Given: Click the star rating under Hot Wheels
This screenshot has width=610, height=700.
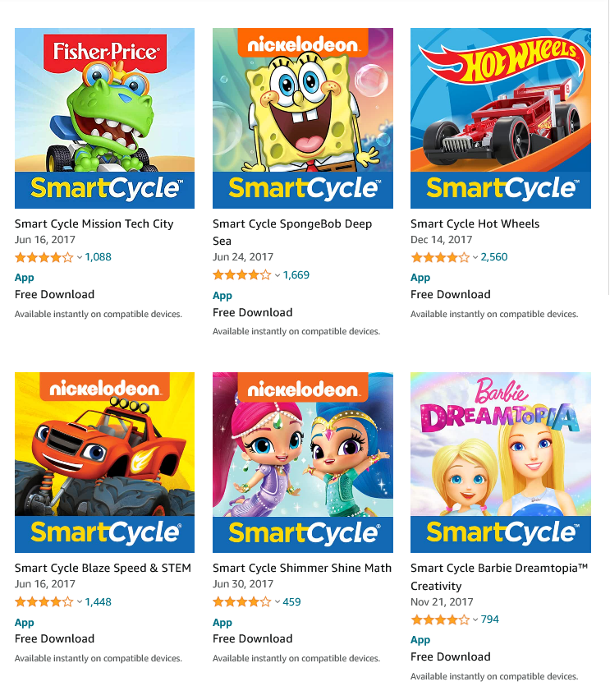Looking at the screenshot, I should pyautogui.click(x=440, y=257).
